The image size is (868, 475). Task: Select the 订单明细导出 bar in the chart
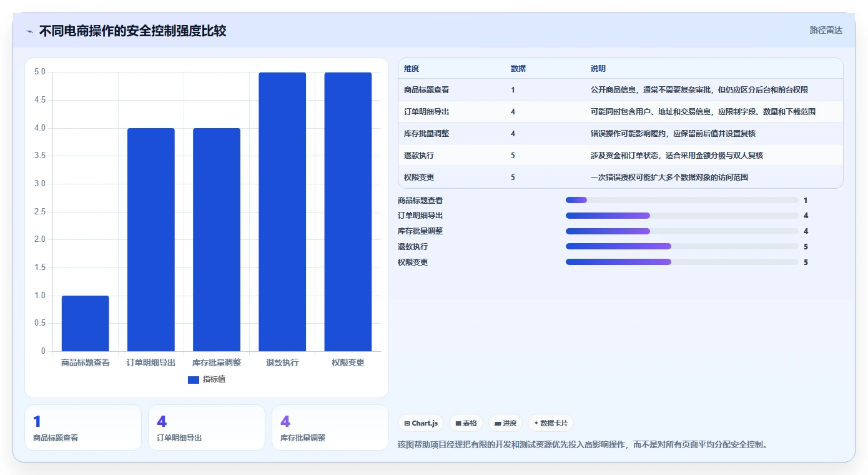(151, 239)
